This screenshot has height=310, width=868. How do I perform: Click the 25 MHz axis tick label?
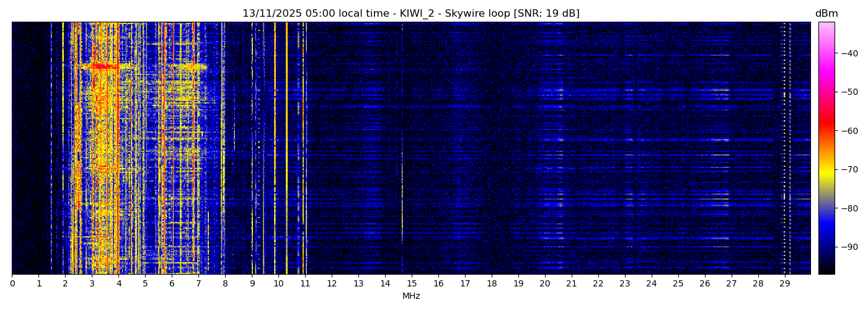678,283
